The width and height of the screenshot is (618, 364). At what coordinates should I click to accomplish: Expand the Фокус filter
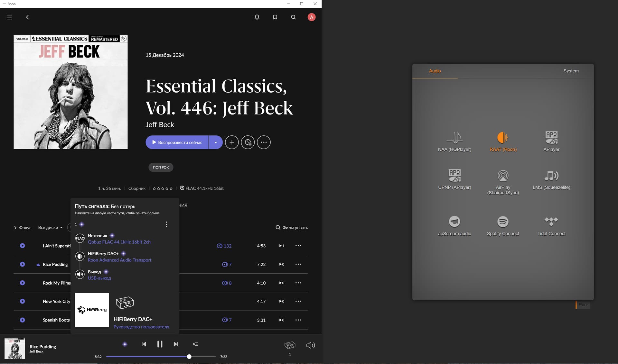pos(23,227)
